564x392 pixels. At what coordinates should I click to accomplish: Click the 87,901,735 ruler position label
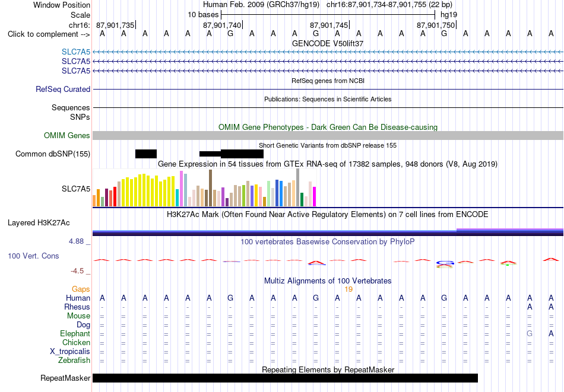point(115,25)
